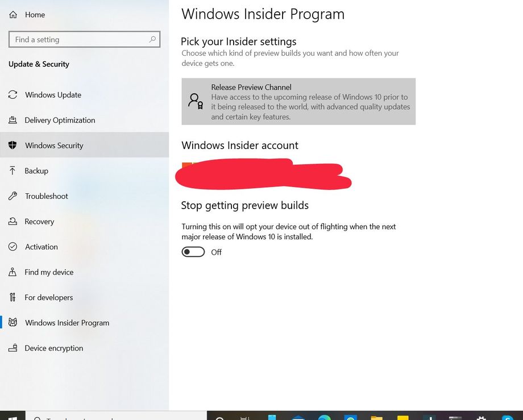Click the Activation checkmark icon
The height and width of the screenshot is (420, 523).
coord(13,247)
